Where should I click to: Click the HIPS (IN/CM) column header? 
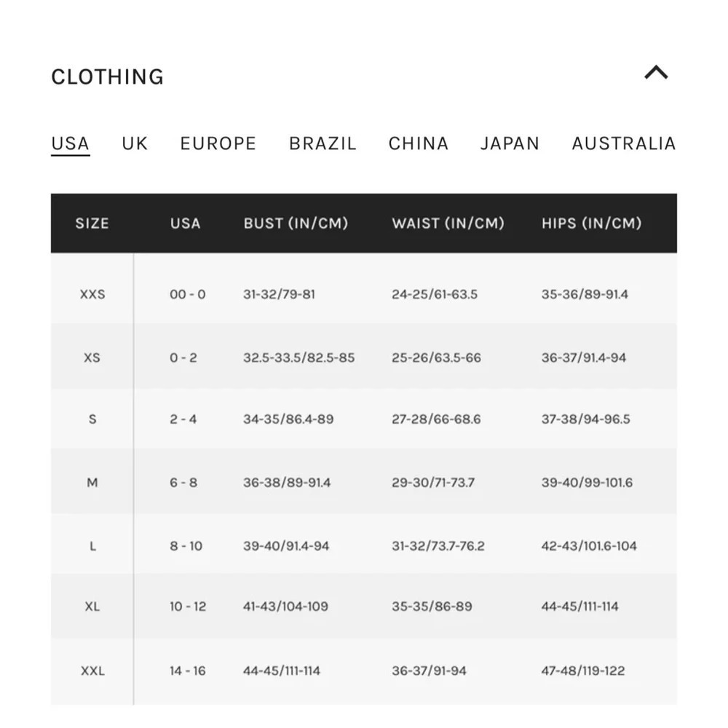click(x=591, y=223)
